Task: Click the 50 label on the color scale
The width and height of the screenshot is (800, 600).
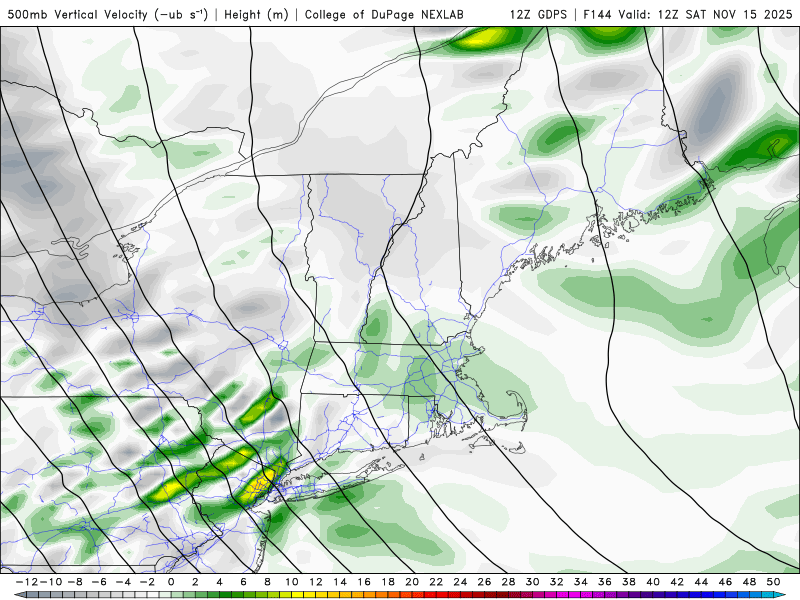Action: tap(773, 582)
